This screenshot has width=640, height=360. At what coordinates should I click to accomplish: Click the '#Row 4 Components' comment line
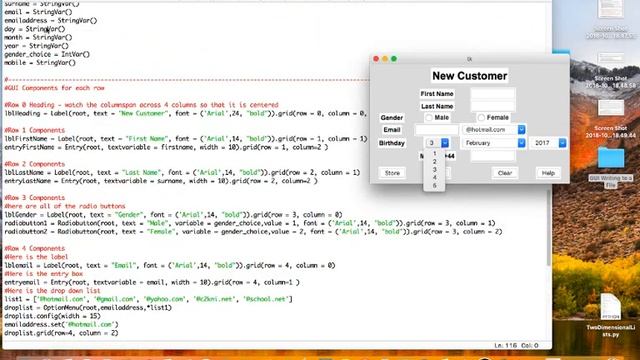[x=35, y=248]
